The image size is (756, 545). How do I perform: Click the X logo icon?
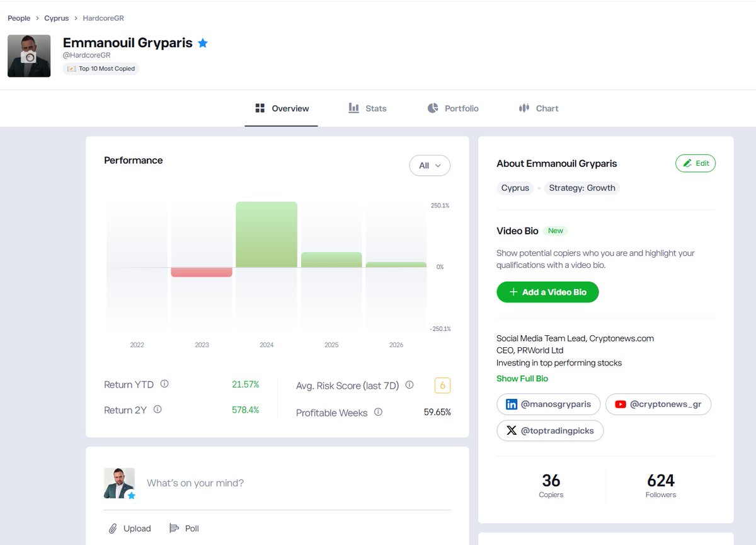pyautogui.click(x=511, y=431)
